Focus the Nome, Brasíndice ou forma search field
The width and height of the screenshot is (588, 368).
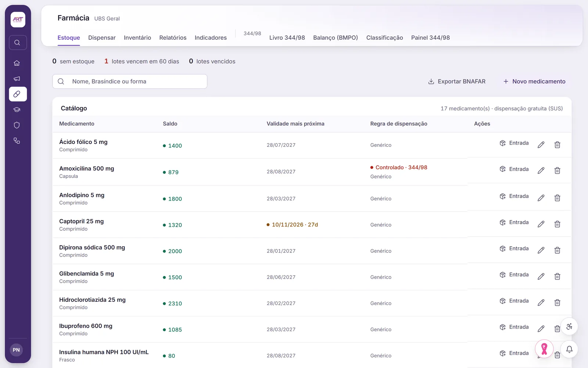(130, 81)
